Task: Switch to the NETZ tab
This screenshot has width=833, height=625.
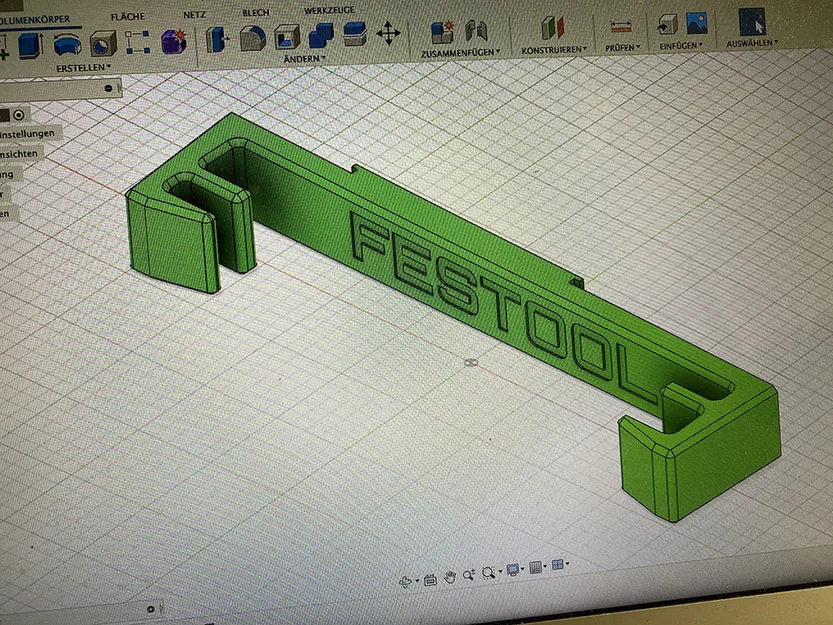Action: [194, 15]
